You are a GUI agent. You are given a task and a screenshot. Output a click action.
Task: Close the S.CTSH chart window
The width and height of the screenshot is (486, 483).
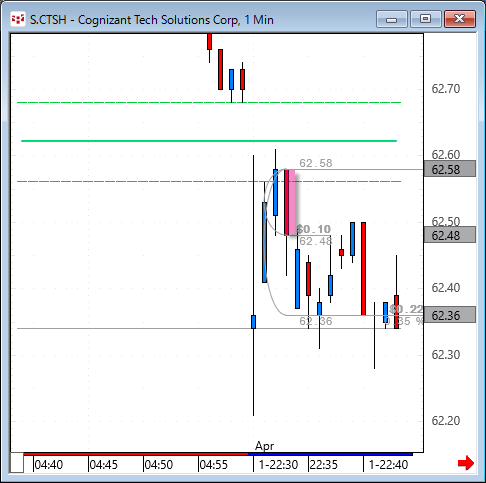pyautogui.click(x=460, y=19)
